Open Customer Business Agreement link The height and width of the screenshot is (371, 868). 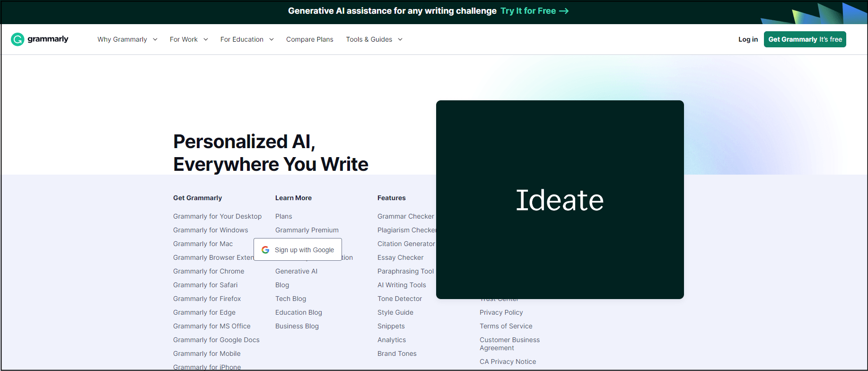[509, 344]
